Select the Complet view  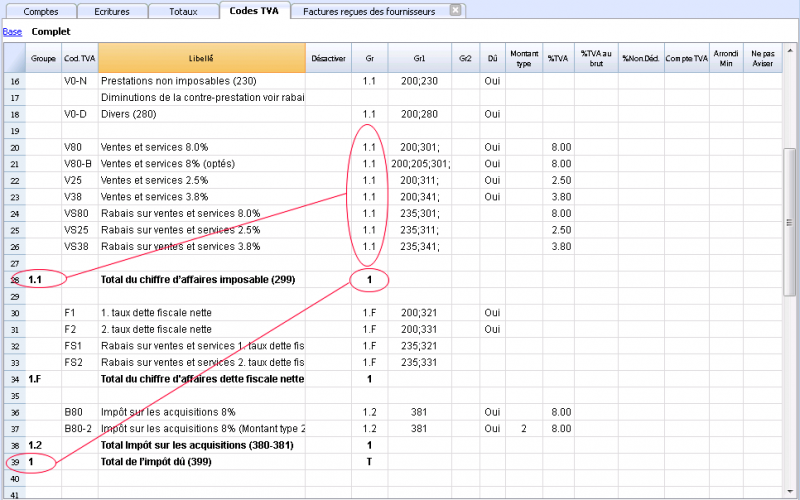click(x=51, y=32)
